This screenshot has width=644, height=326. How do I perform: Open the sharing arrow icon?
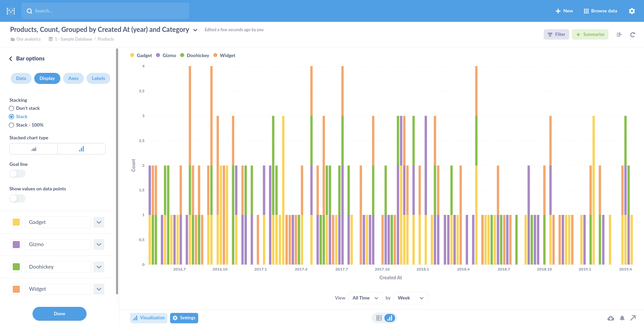pos(633,318)
